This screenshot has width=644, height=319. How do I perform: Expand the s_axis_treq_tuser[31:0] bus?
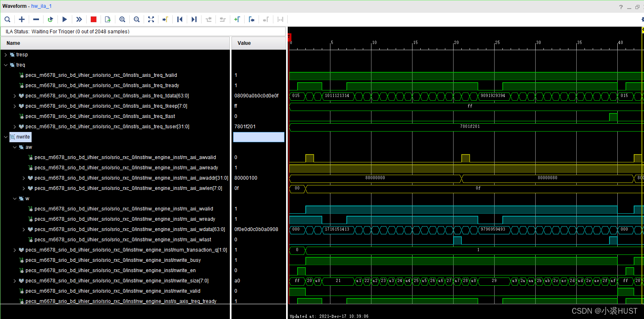click(15, 127)
